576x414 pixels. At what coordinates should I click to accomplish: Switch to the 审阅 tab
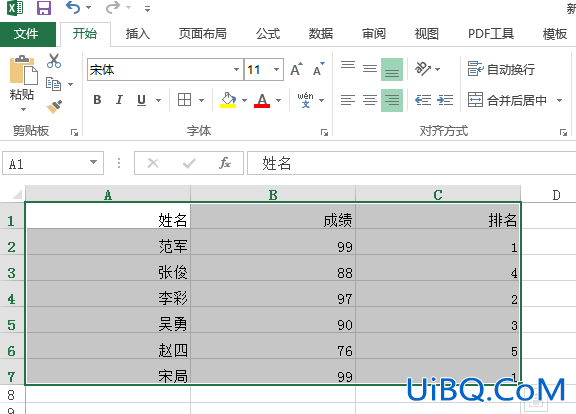point(374,34)
